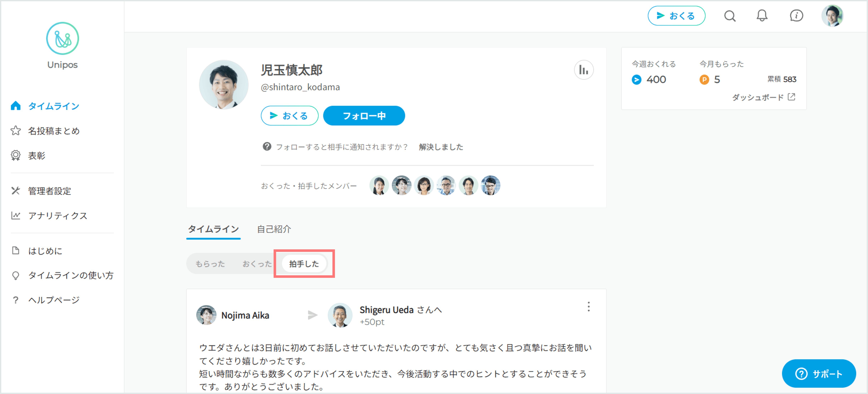Click the star icon in sidebar
868x394 pixels.
click(16, 130)
